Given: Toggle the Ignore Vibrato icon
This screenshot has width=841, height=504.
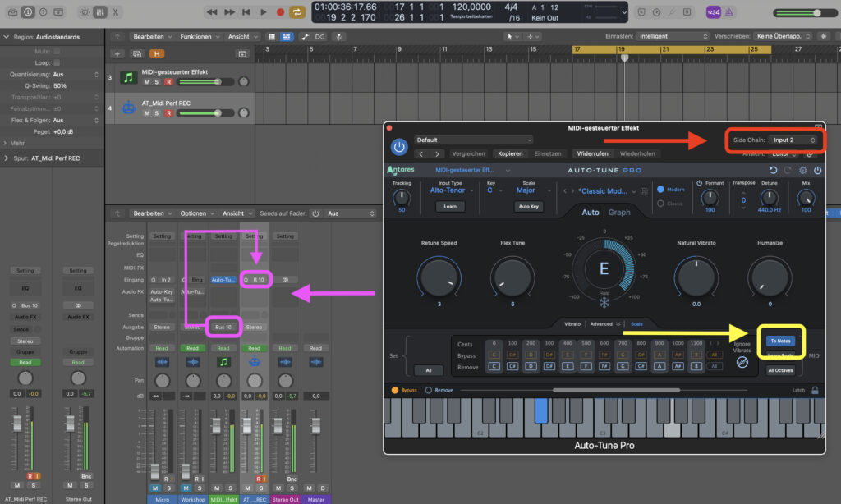Looking at the screenshot, I should point(742,363).
